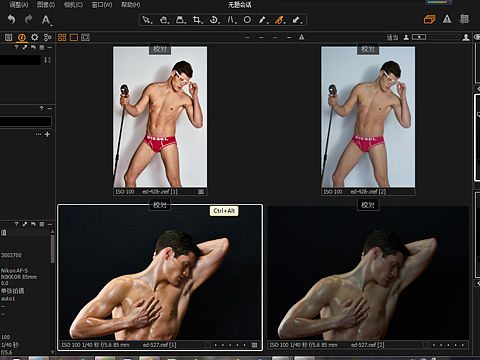Click the help question mark in bottom left panel
Image resolution: width=480 pixels, height=360 pixels.
pyautogui.click(x=16, y=224)
